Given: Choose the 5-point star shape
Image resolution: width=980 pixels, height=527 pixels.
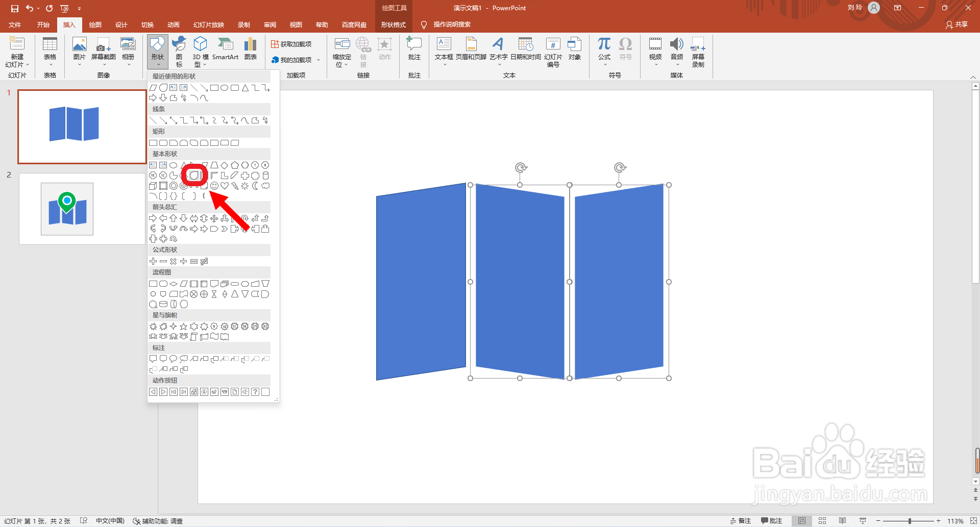Looking at the screenshot, I should pyautogui.click(x=184, y=327).
